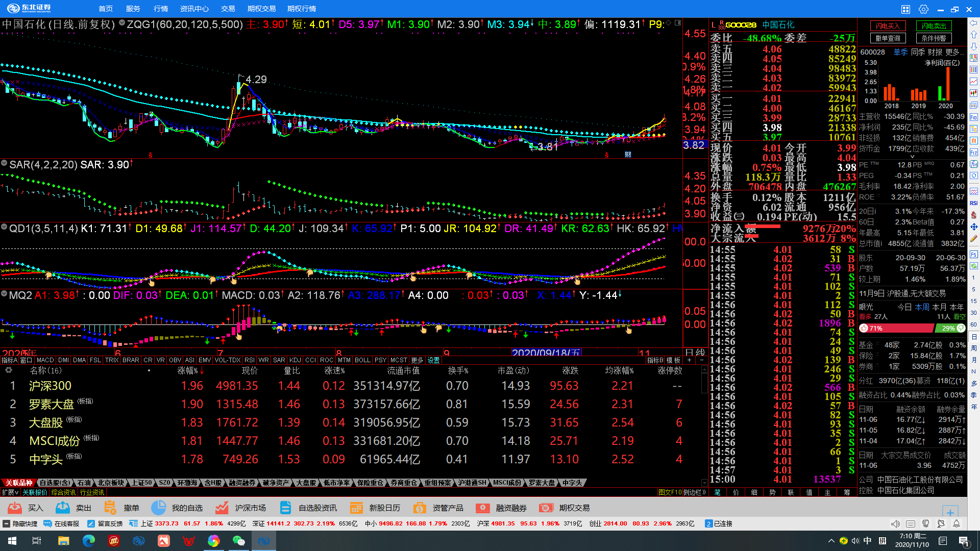Sort list by 涨幅% column arrow
The image size is (980, 551).
(201, 371)
